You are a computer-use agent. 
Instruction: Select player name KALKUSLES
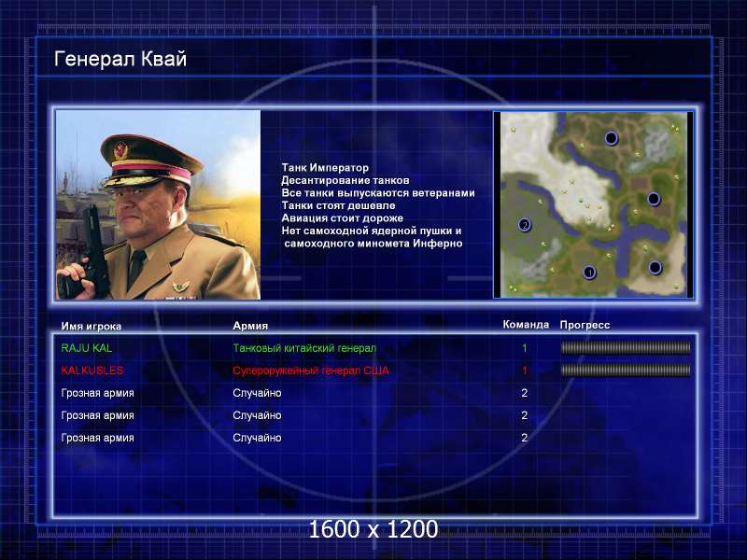92,371
